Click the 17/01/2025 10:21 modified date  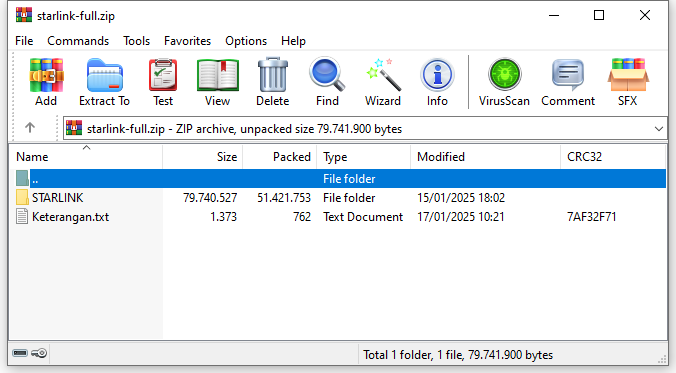tap(460, 216)
